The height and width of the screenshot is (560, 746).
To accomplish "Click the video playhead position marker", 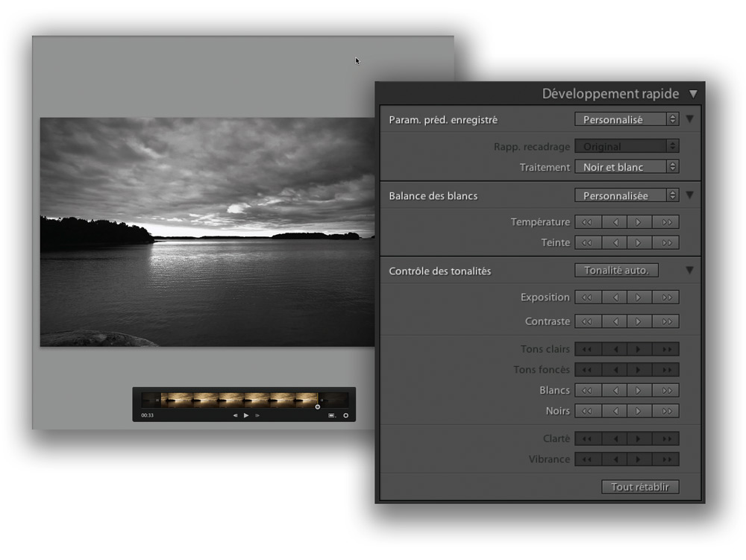I will pos(318,407).
